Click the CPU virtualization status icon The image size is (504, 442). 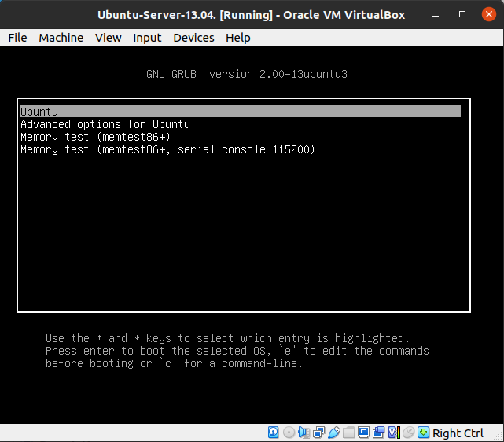pyautogui.click(x=394, y=433)
